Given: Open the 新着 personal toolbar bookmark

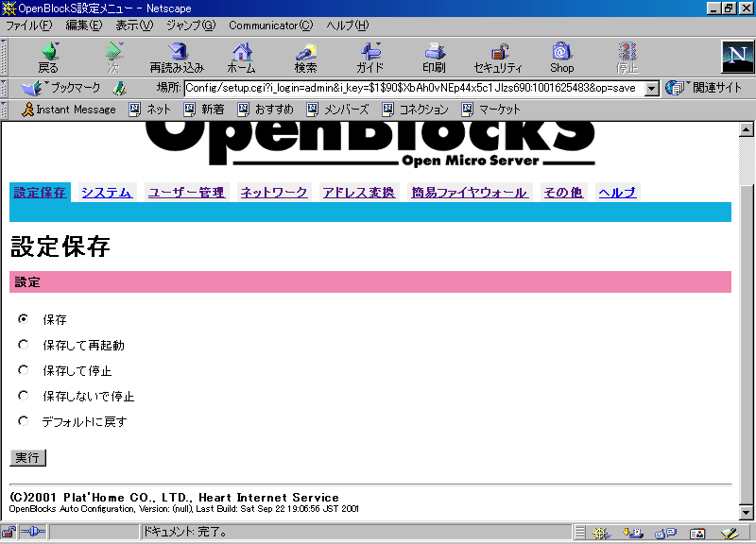Looking at the screenshot, I should pos(204,110).
